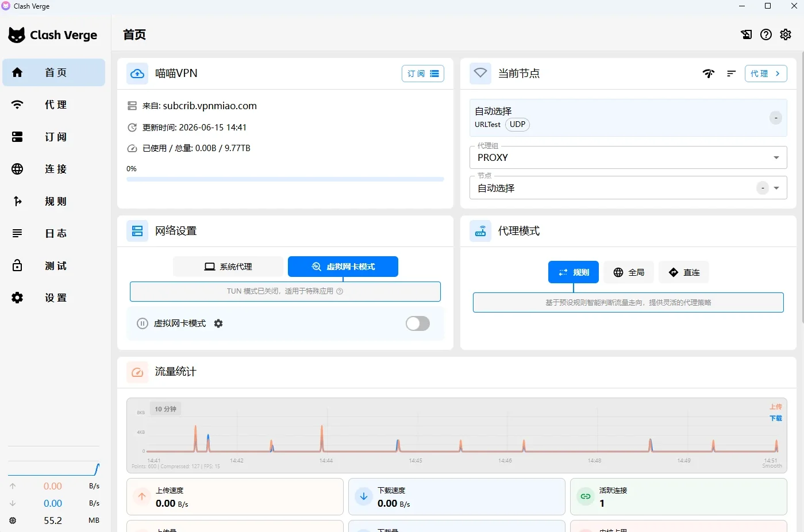Image resolution: width=804 pixels, height=532 pixels.
Task: Select the 规则 proxy mode
Action: tap(574, 272)
